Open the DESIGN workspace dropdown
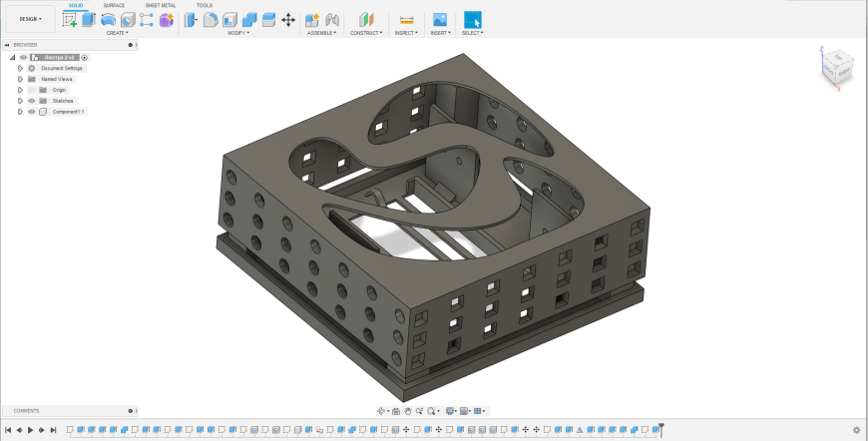This screenshot has width=868, height=441. point(29,19)
